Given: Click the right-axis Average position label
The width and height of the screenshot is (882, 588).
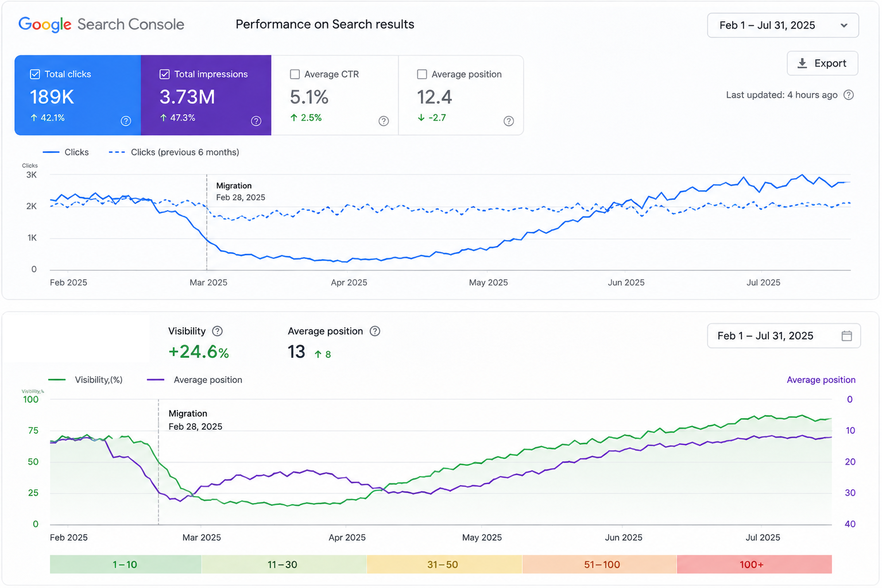Looking at the screenshot, I should pos(821,380).
